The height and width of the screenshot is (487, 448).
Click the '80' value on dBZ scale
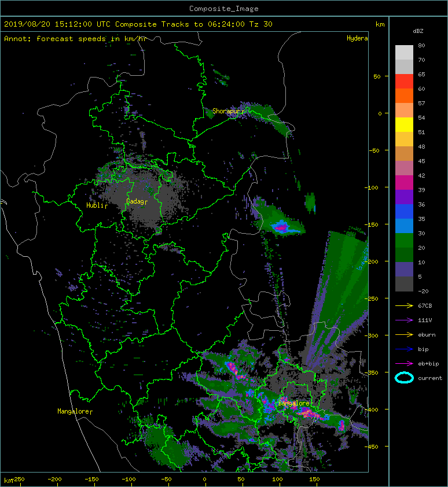[x=421, y=45]
